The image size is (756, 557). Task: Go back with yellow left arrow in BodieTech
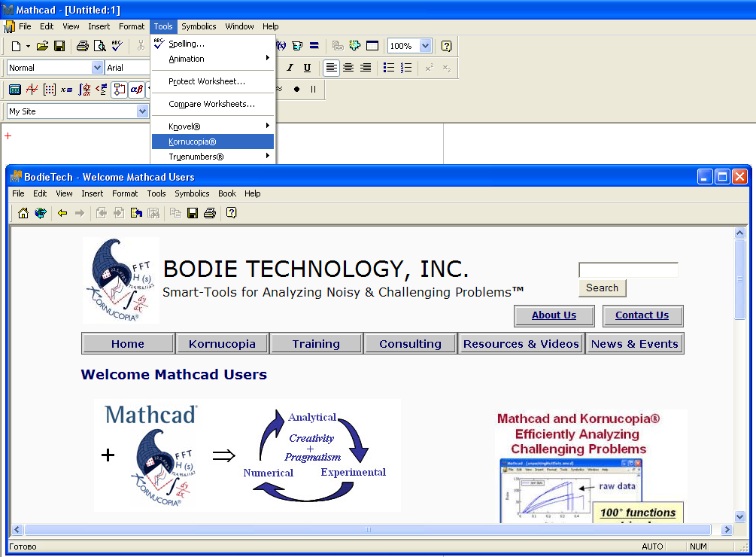point(62,213)
